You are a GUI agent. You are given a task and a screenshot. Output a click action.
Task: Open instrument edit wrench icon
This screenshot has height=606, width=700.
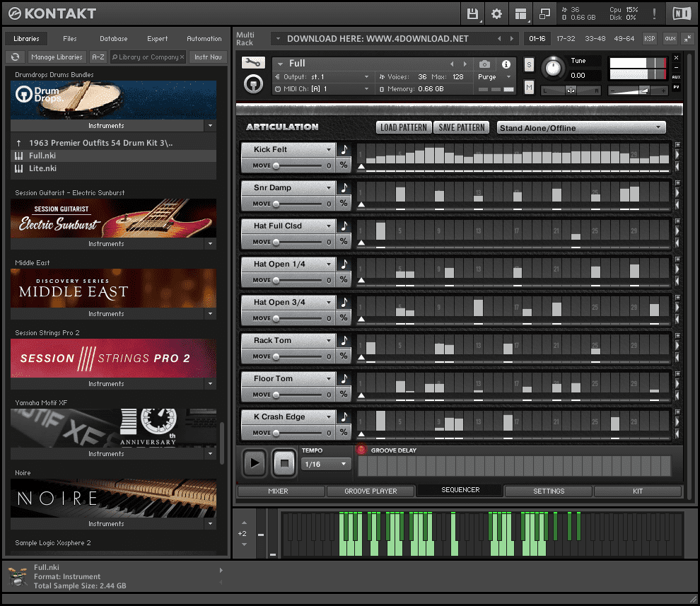(253, 62)
